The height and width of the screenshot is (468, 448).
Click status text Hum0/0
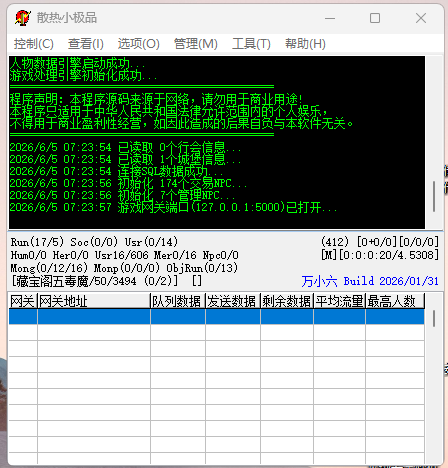pos(29,255)
